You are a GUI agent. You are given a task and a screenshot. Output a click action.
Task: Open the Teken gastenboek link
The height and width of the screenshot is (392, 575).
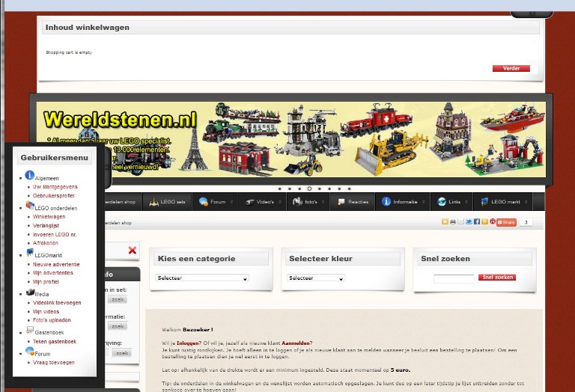[55, 341]
